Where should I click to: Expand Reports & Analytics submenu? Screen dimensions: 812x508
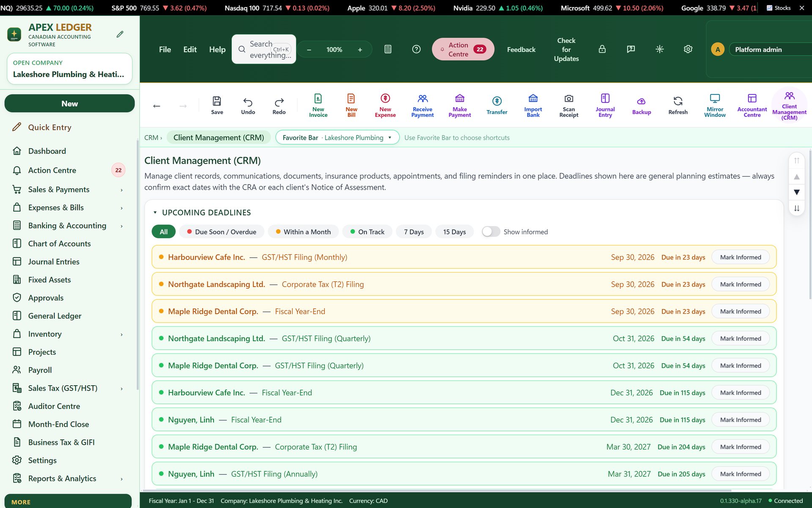121,479
